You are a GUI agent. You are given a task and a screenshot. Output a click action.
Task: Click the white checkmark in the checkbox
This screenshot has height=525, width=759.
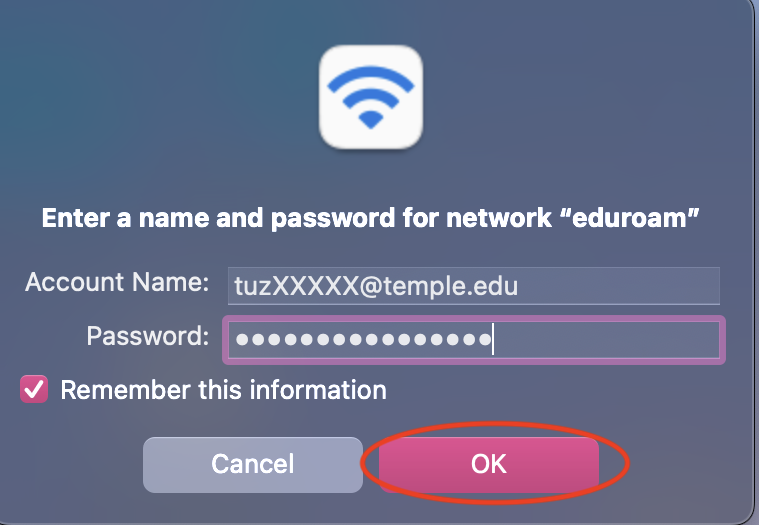point(34,389)
